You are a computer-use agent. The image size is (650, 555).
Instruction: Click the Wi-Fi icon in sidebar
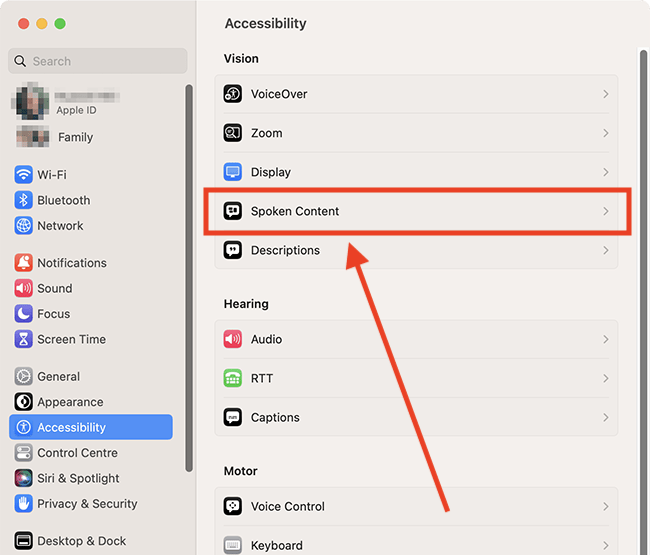(24, 174)
